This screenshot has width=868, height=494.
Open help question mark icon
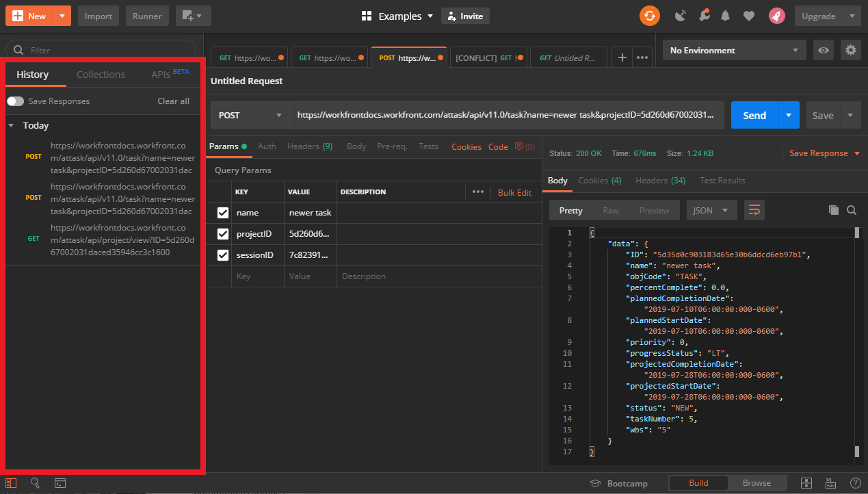(x=855, y=483)
